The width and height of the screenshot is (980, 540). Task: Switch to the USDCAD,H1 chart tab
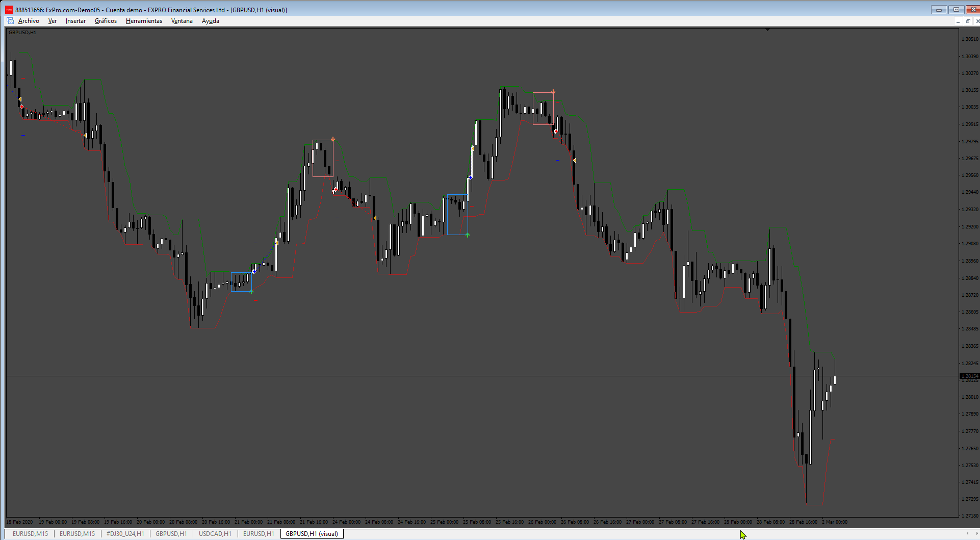pos(215,534)
